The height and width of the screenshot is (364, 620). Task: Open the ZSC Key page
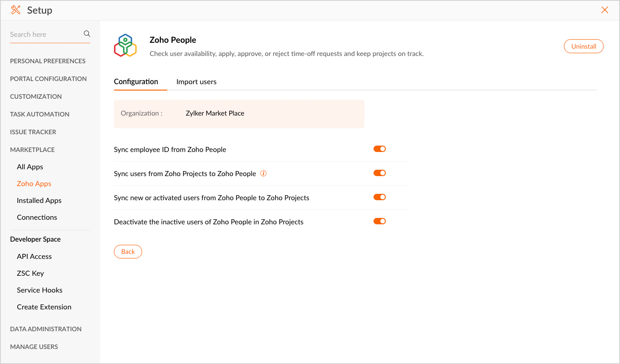pyautogui.click(x=30, y=273)
